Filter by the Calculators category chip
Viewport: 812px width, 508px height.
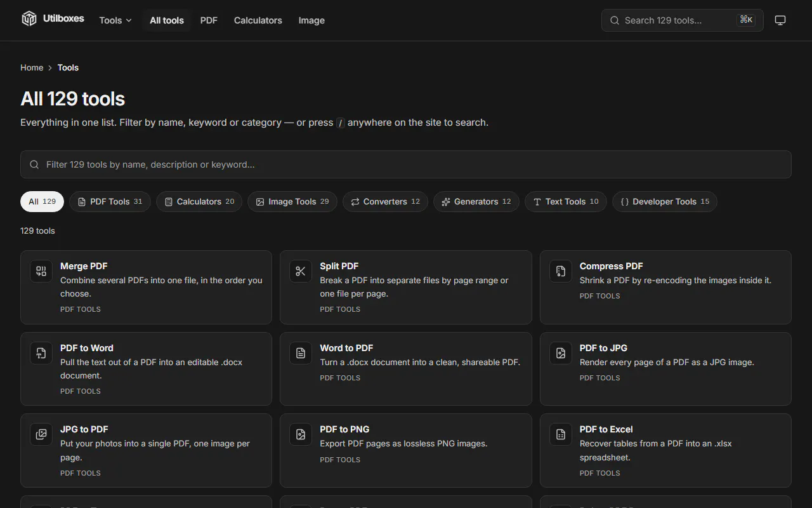199,201
